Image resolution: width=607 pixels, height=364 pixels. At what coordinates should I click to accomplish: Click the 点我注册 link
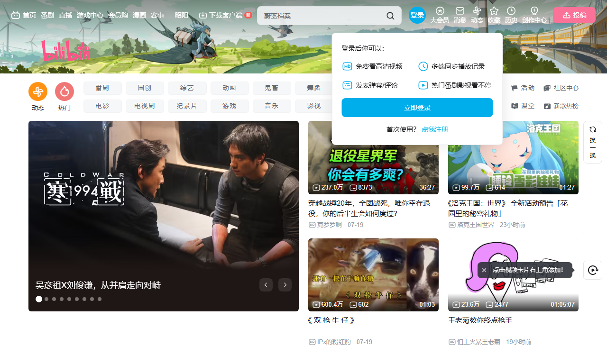(435, 129)
